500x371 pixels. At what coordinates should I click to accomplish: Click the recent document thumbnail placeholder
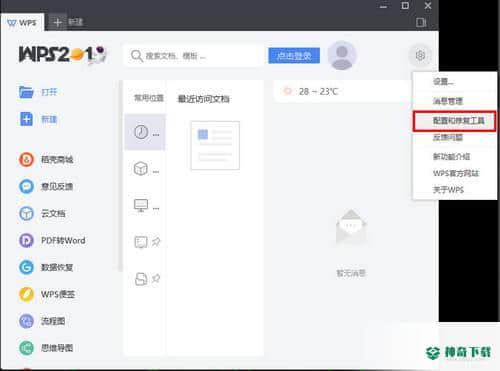click(x=215, y=145)
